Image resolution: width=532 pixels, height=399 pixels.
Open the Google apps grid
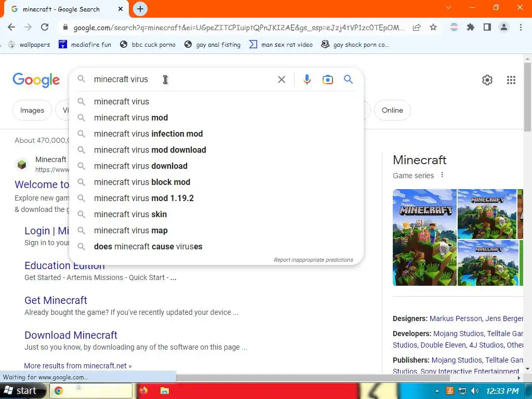[x=511, y=79]
